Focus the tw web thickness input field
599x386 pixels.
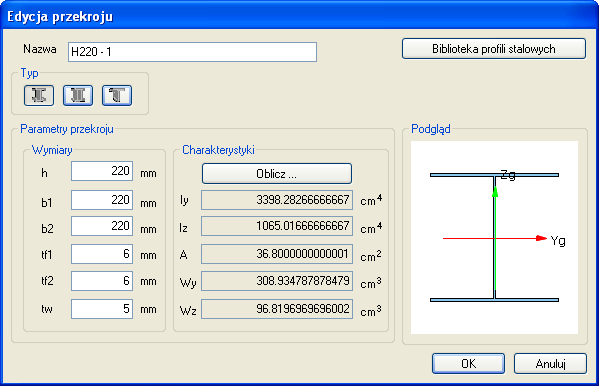102,309
